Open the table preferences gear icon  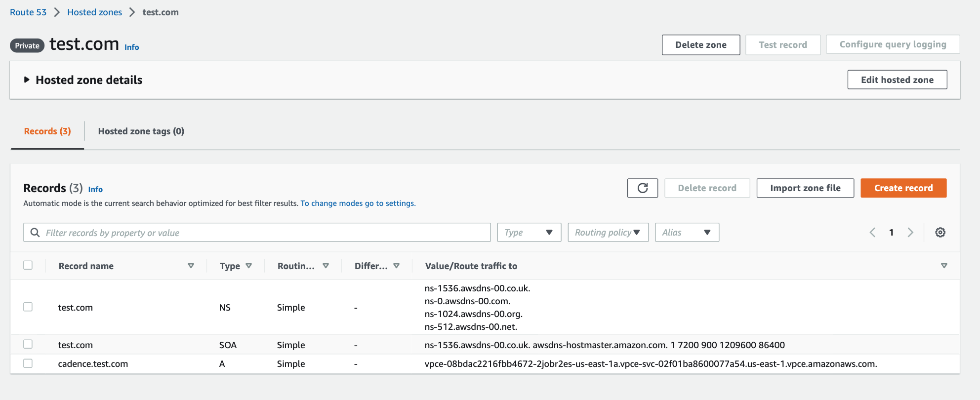pos(940,233)
